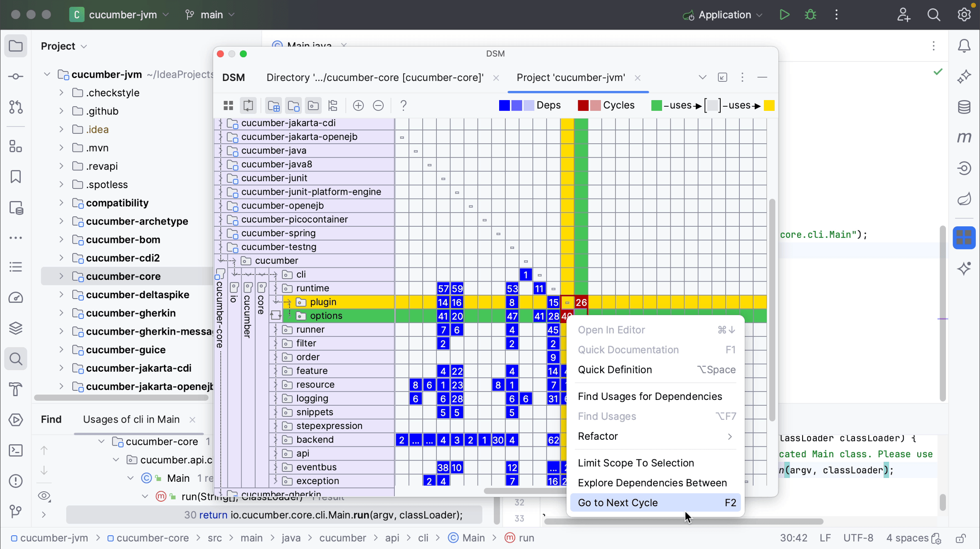Viewport: 980px width, 549px height.
Task: Click DSM tree structure toolbar icon
Action: 333,105
